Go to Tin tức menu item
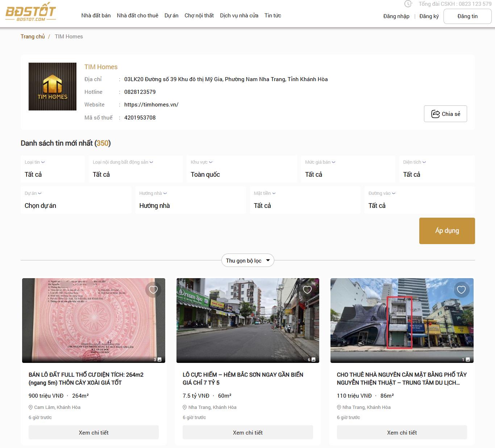The height and width of the screenshot is (448, 495). [273, 16]
